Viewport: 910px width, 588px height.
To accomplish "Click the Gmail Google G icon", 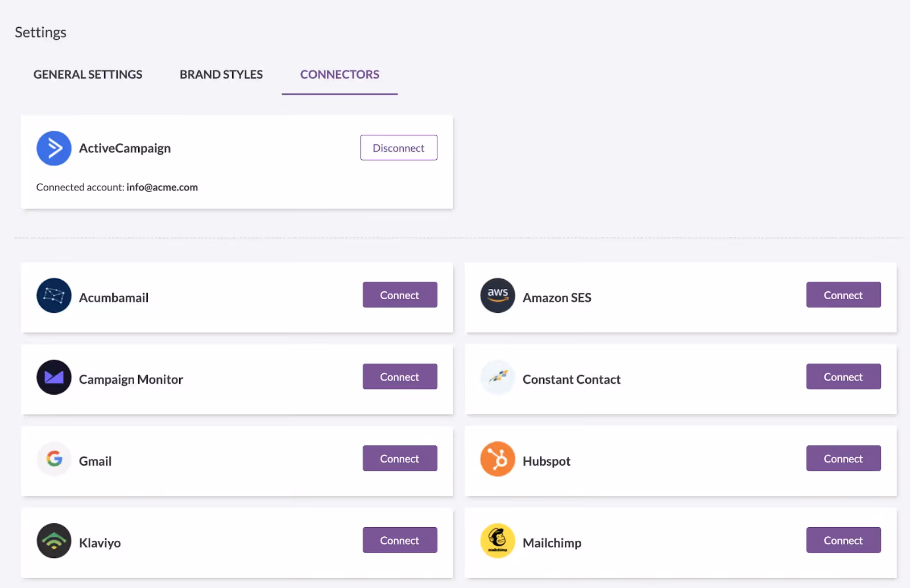I will pos(54,459).
